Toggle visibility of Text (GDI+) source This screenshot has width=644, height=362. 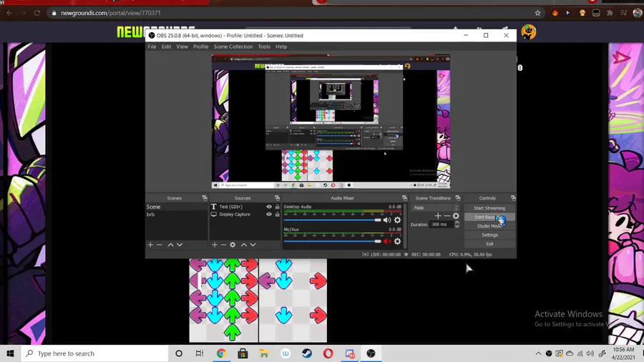(x=269, y=207)
